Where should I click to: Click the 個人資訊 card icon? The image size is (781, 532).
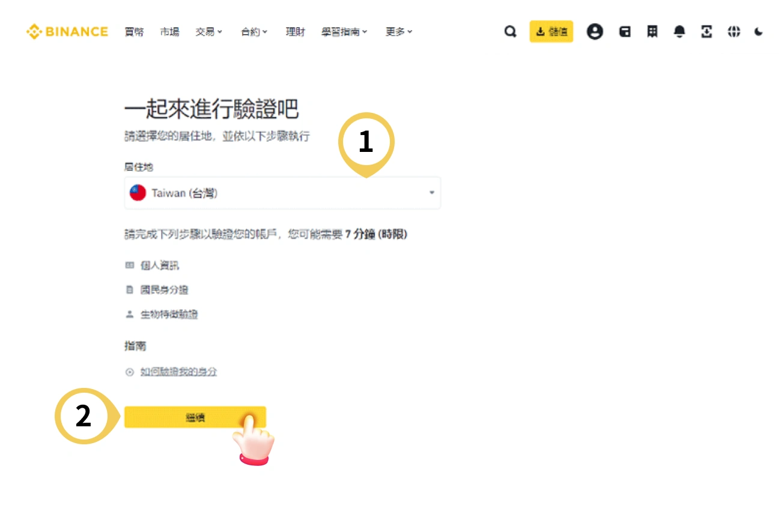point(130,265)
